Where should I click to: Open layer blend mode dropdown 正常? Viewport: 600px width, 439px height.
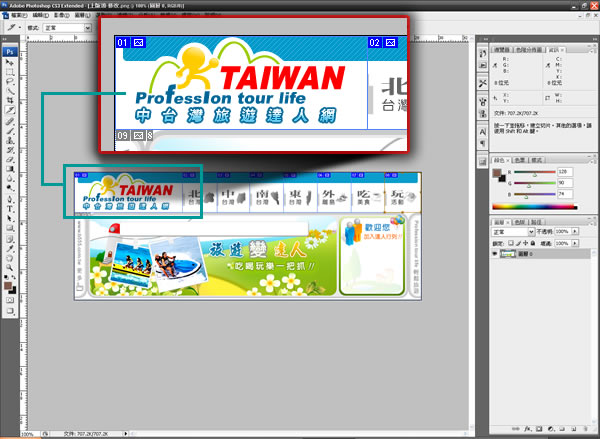click(513, 232)
